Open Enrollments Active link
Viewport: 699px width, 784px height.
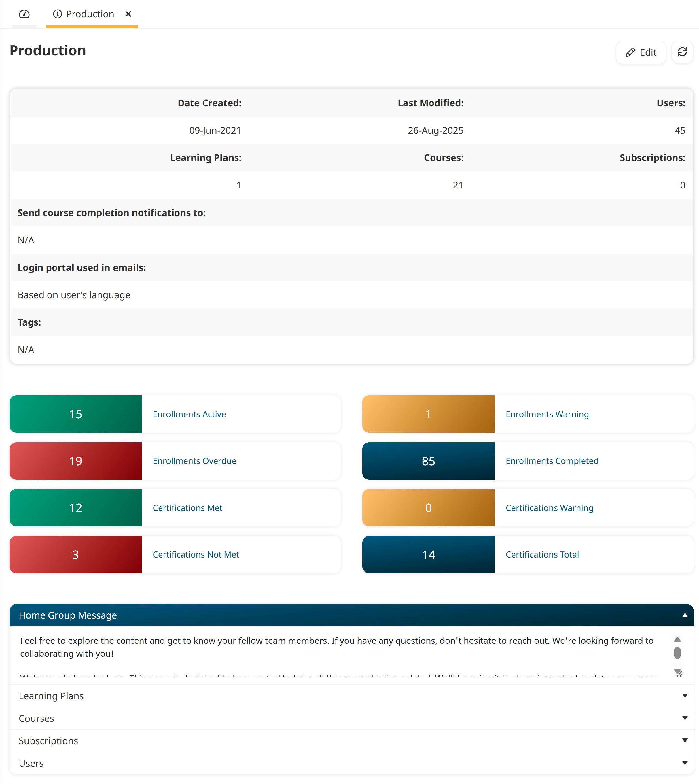click(x=189, y=414)
